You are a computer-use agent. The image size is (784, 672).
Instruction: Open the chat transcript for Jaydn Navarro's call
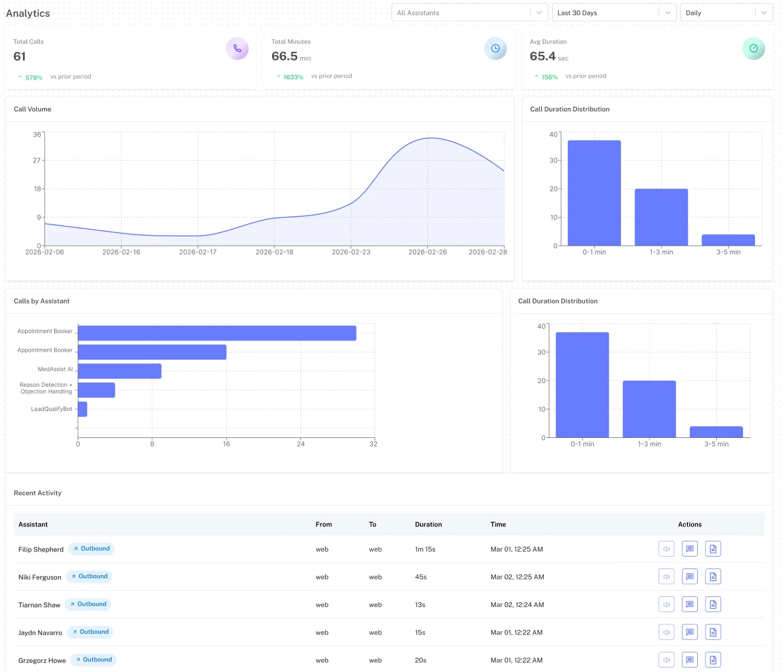(690, 632)
